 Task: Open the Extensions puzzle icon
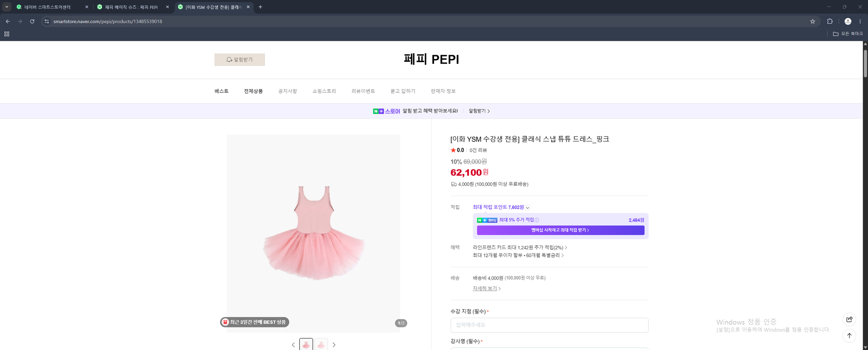(x=830, y=22)
